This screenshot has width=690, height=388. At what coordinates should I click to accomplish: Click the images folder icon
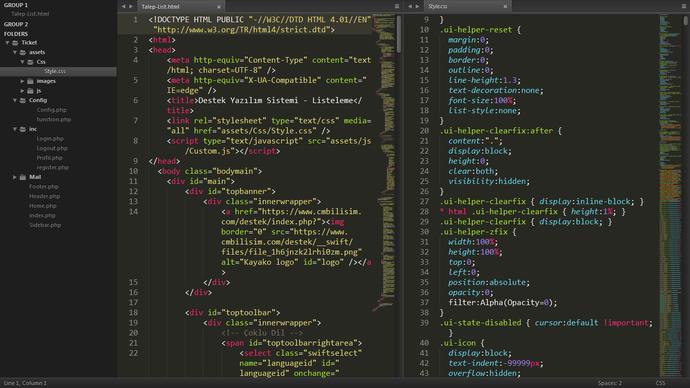[30, 81]
